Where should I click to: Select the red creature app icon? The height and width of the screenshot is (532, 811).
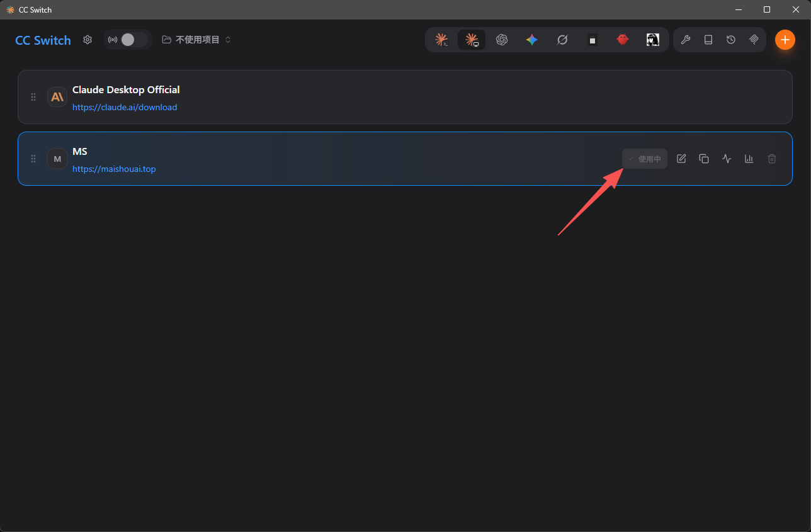click(623, 40)
